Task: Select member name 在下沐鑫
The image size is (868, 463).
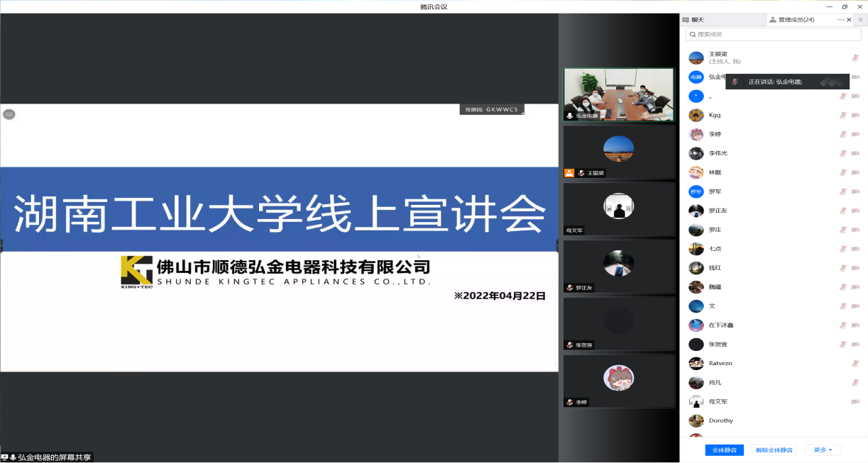Action: click(721, 325)
